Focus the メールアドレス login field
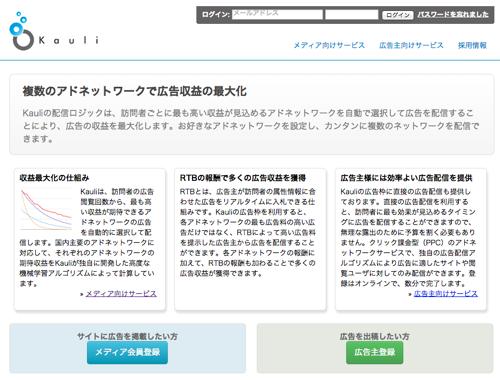Screen dimensions: 500x380 (277, 14)
